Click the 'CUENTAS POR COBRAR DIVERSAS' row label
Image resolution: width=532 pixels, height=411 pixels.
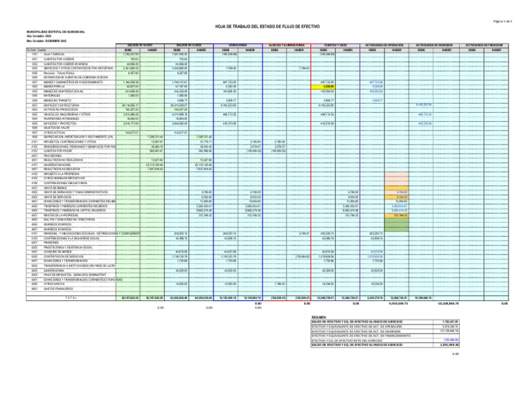click(x=66, y=64)
